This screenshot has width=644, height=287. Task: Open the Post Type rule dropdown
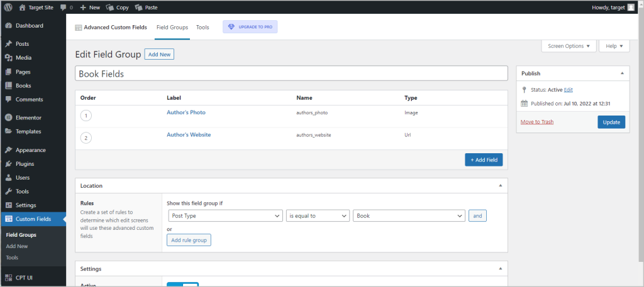(225, 215)
